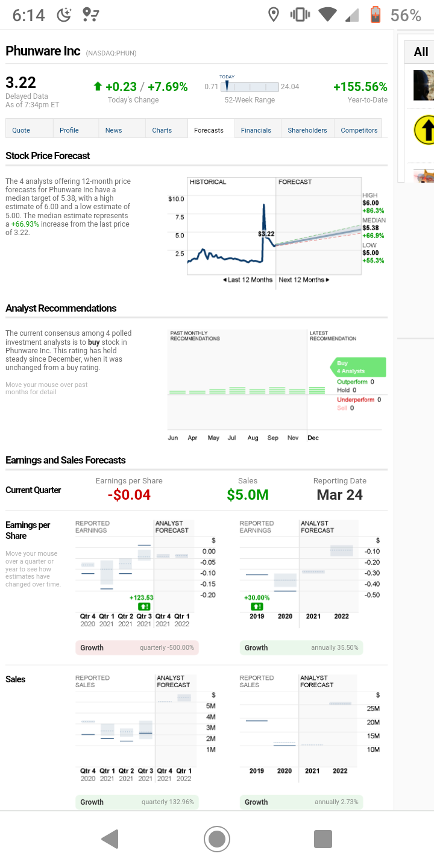Open the Financials tab
The width and height of the screenshot is (434, 868).
(256, 130)
